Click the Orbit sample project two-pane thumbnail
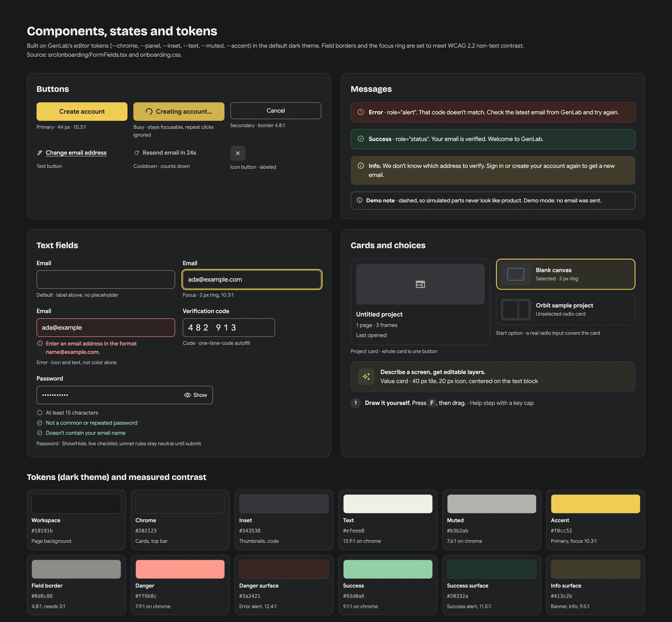 pyautogui.click(x=516, y=309)
